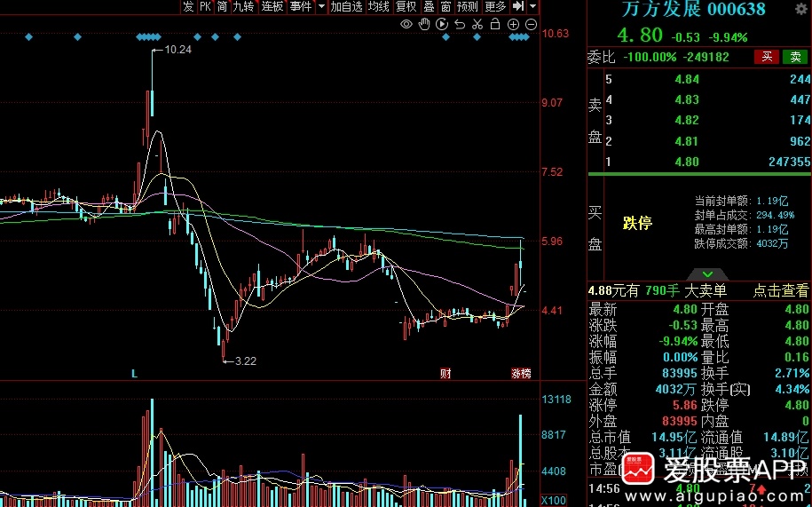Click the 封单占成交 294.49% row

[745, 215]
